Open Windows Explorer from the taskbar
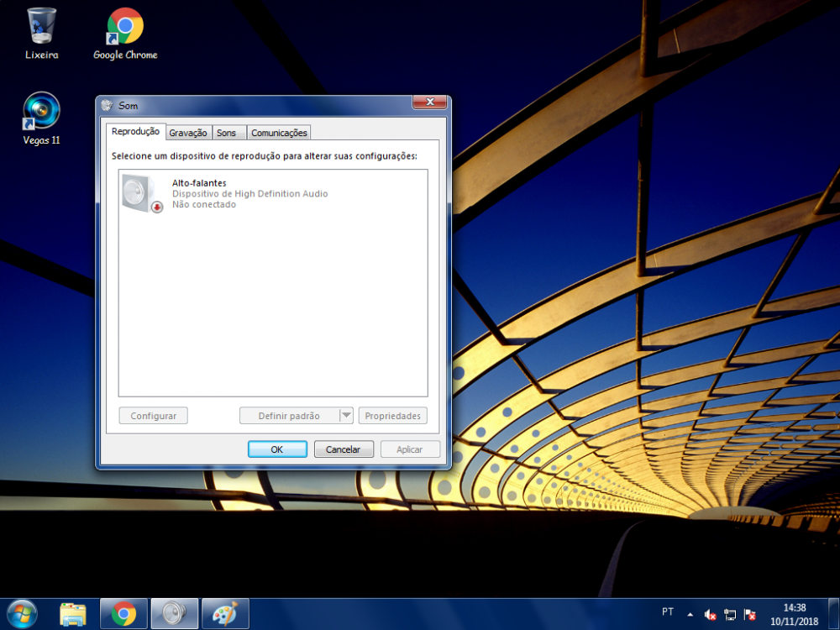The image size is (840, 630). (73, 614)
